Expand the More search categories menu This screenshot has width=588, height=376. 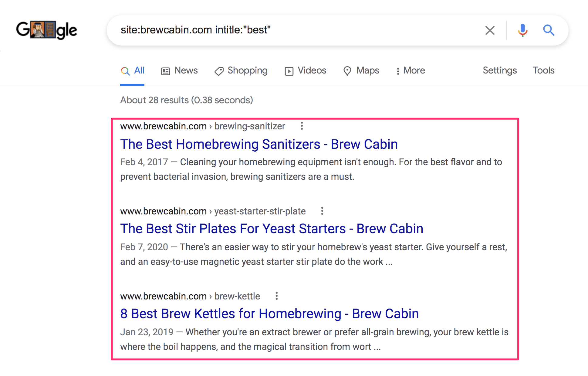pyautogui.click(x=411, y=70)
